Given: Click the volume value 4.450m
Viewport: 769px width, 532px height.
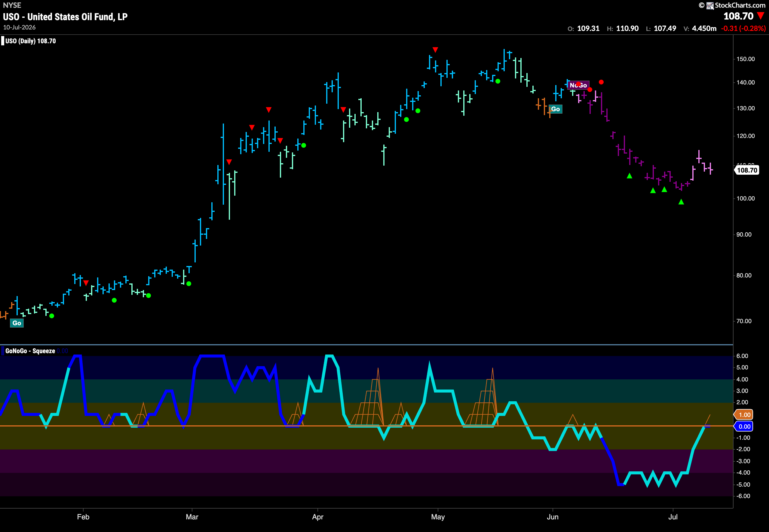Looking at the screenshot, I should [x=704, y=28].
